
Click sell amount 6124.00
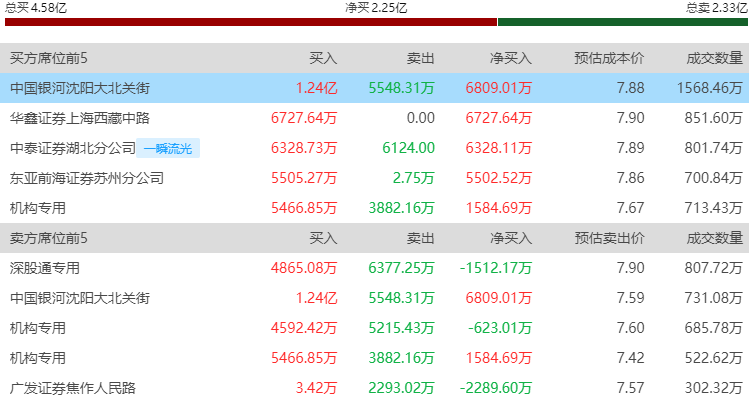408,148
